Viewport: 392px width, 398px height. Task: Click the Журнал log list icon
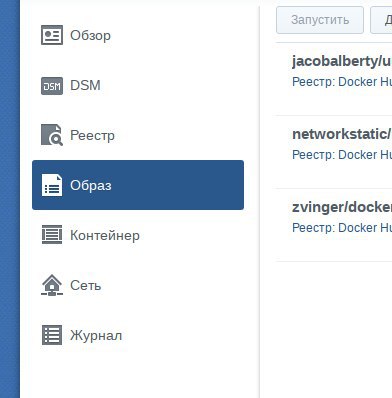click(52, 335)
